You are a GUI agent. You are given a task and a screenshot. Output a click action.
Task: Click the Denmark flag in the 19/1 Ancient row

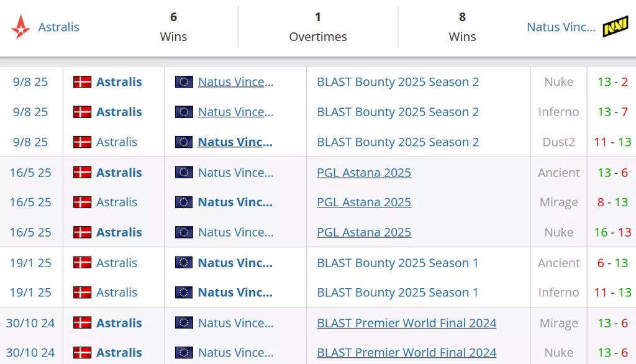82,263
